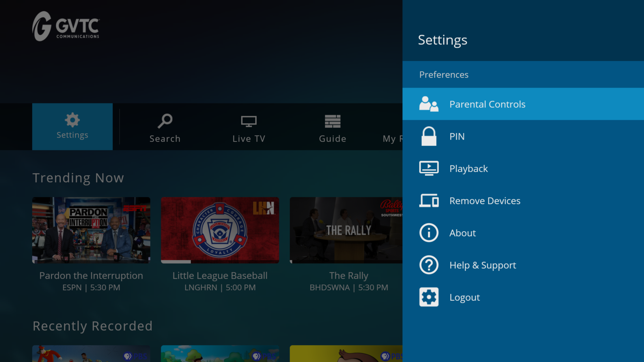644x362 pixels.
Task: Switch to the Settings tab
Action: 72,126
